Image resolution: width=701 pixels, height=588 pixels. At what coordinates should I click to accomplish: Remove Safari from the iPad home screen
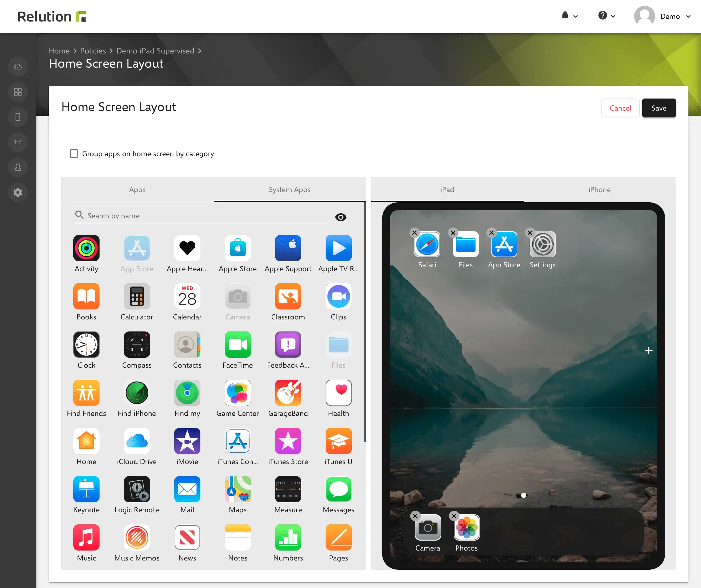414,233
